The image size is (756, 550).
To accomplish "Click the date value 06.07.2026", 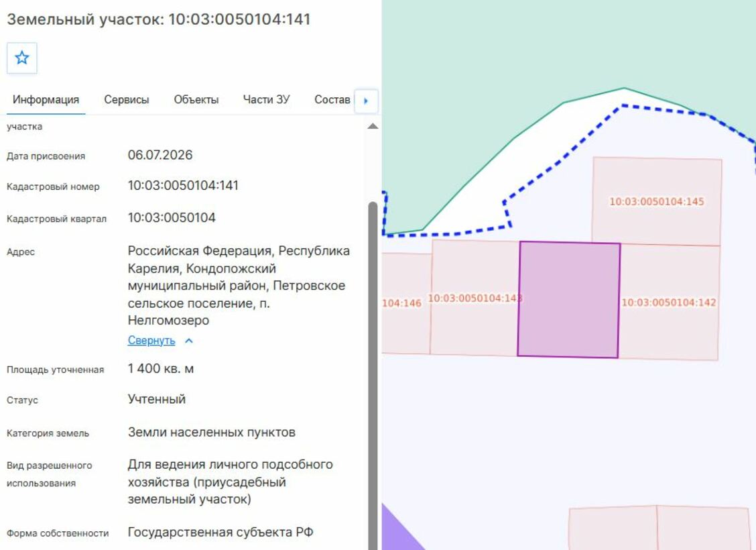I will (x=160, y=155).
